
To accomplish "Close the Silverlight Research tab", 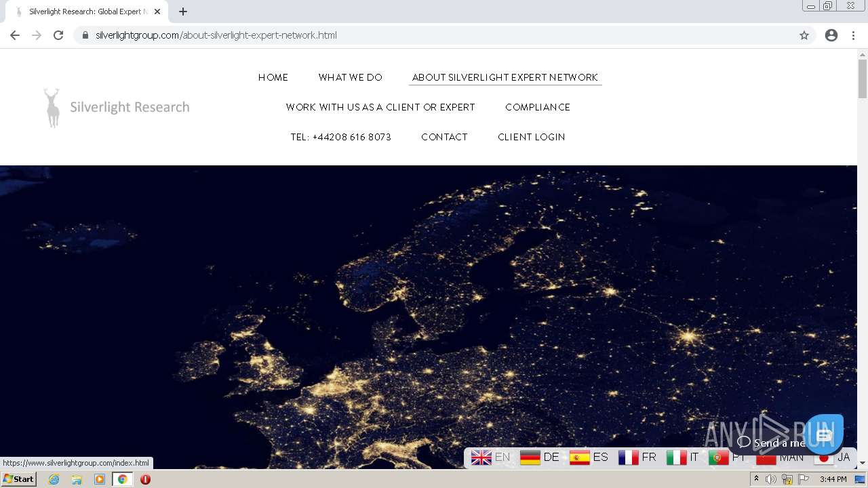I will (157, 12).
